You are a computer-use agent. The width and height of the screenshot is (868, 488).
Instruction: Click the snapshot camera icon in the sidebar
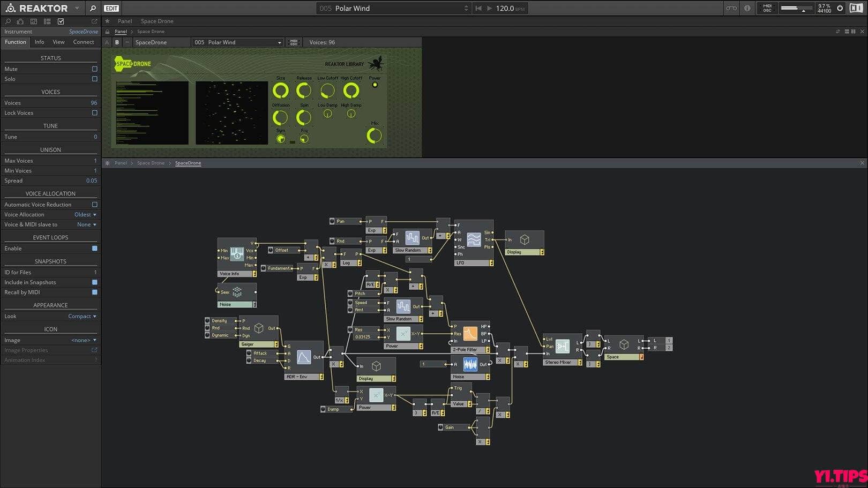[x=20, y=21]
